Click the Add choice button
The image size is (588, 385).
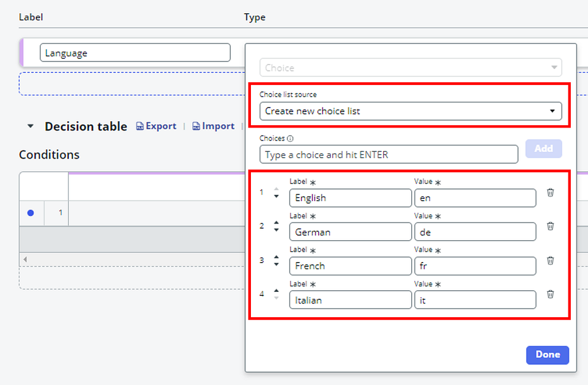(543, 149)
